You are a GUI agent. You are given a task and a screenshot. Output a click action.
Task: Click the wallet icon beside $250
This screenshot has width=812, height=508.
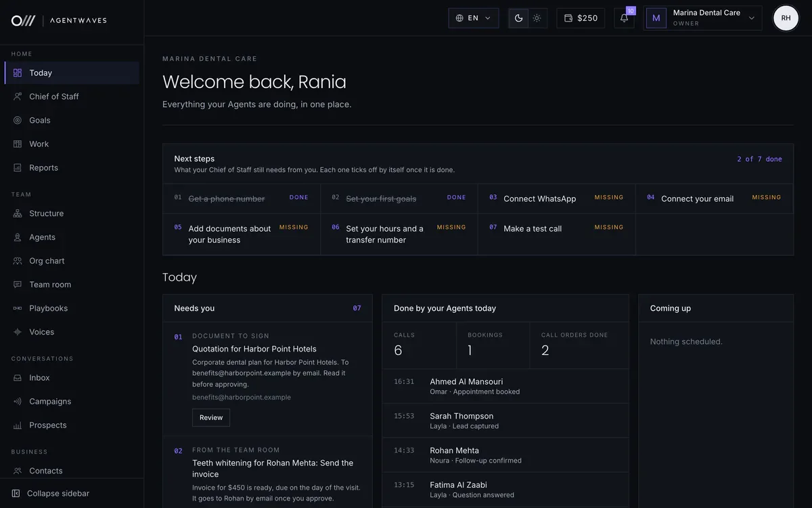point(568,18)
